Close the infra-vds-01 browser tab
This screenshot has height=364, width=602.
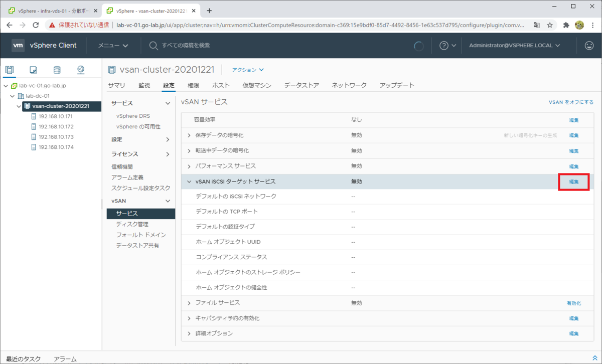click(95, 11)
